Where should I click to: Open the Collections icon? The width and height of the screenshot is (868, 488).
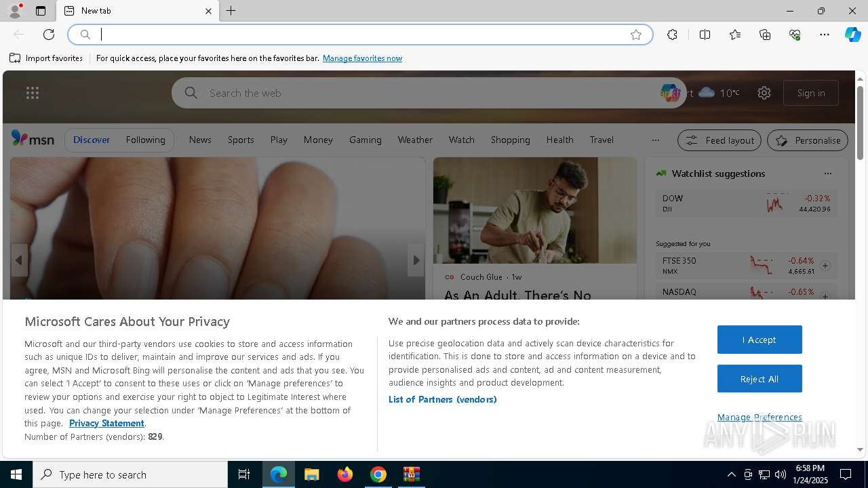pyautogui.click(x=765, y=35)
